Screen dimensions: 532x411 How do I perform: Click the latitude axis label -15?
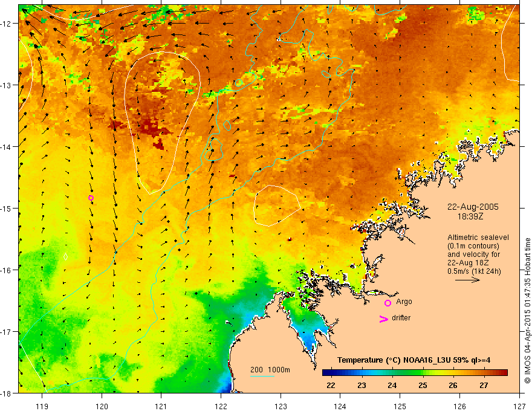coord(7,208)
